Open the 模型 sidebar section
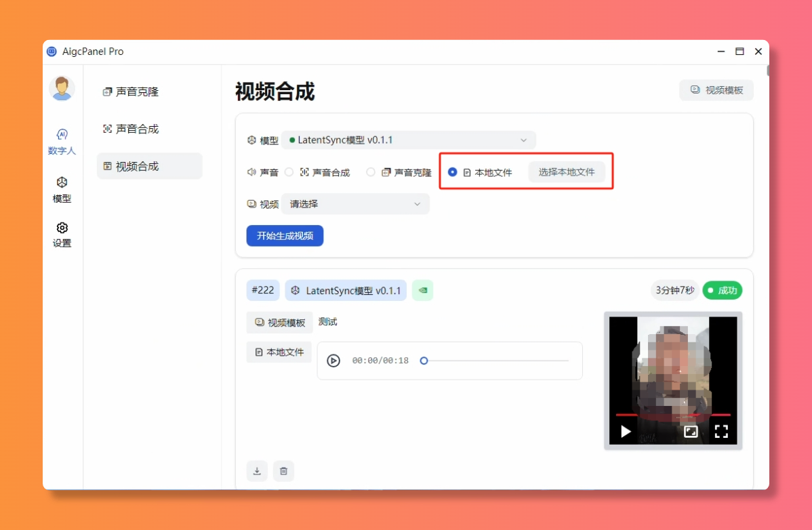The height and width of the screenshot is (530, 812). pos(62,190)
